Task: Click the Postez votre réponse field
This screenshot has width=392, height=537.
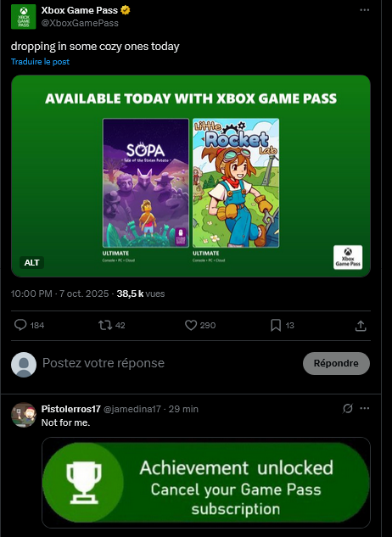Action: click(x=170, y=363)
